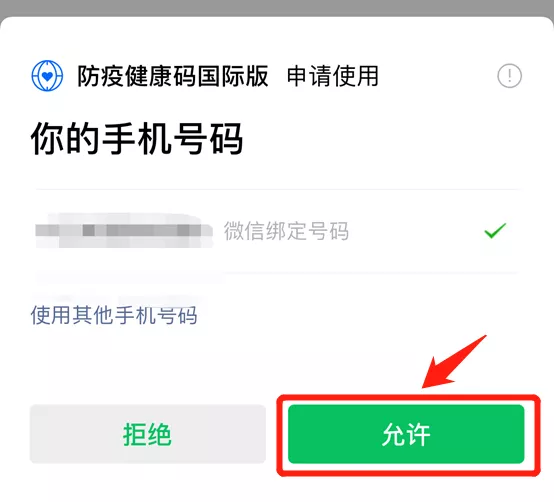
Task: Toggle the WeChat-bound number selection check
Action: pyautogui.click(x=495, y=231)
